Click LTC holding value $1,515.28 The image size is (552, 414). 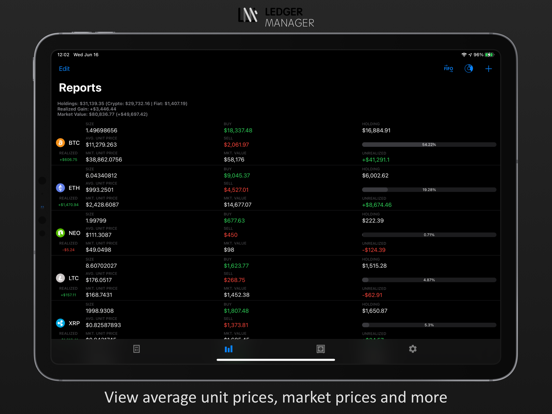pyautogui.click(x=374, y=265)
